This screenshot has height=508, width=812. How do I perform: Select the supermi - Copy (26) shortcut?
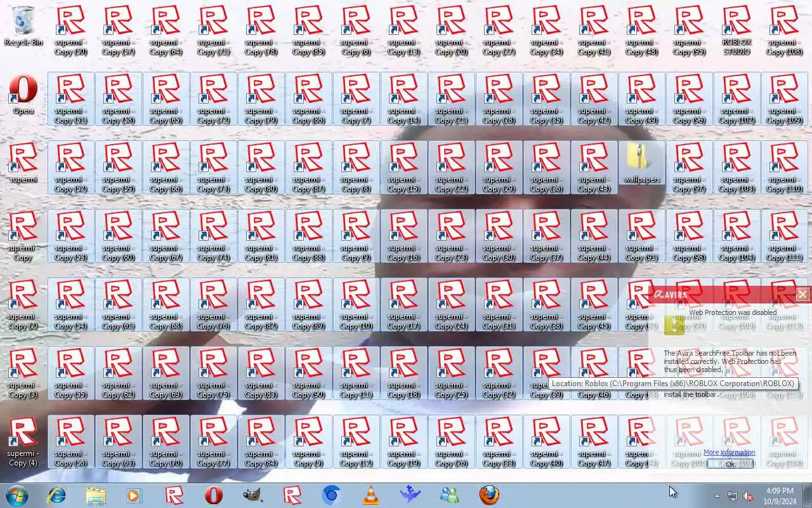pyautogui.click(x=451, y=441)
